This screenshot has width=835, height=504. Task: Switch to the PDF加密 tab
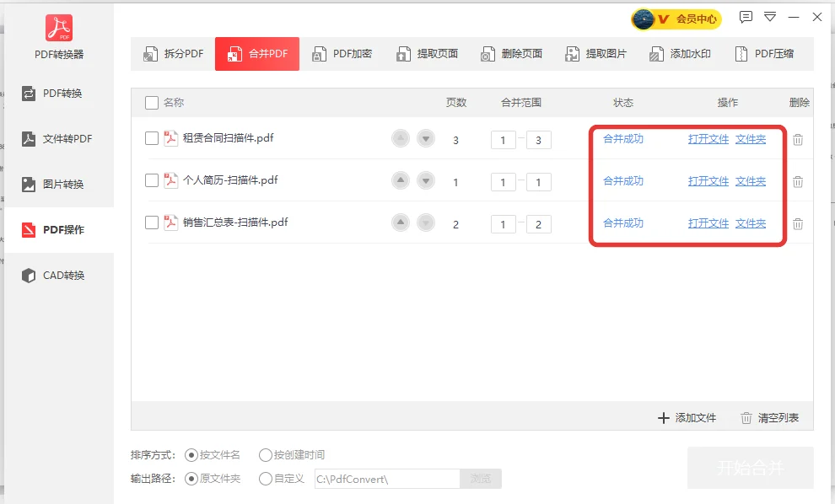click(342, 54)
